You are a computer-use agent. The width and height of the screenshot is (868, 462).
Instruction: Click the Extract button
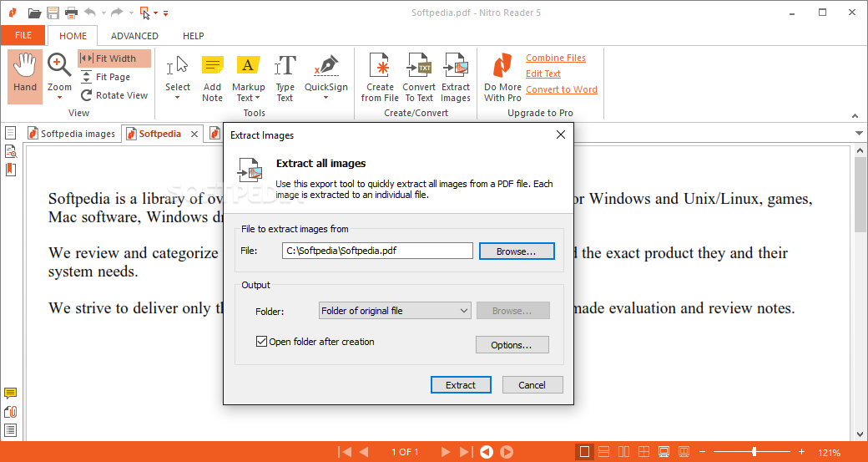(x=461, y=385)
